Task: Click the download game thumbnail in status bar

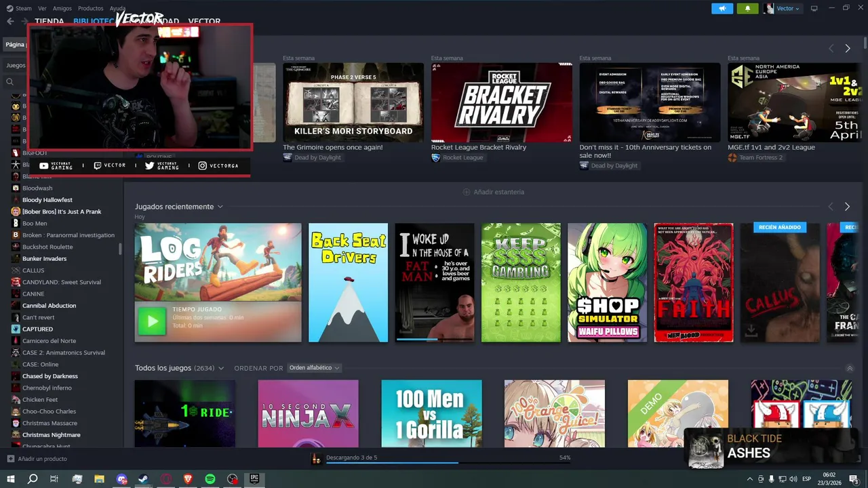Action: tap(316, 459)
